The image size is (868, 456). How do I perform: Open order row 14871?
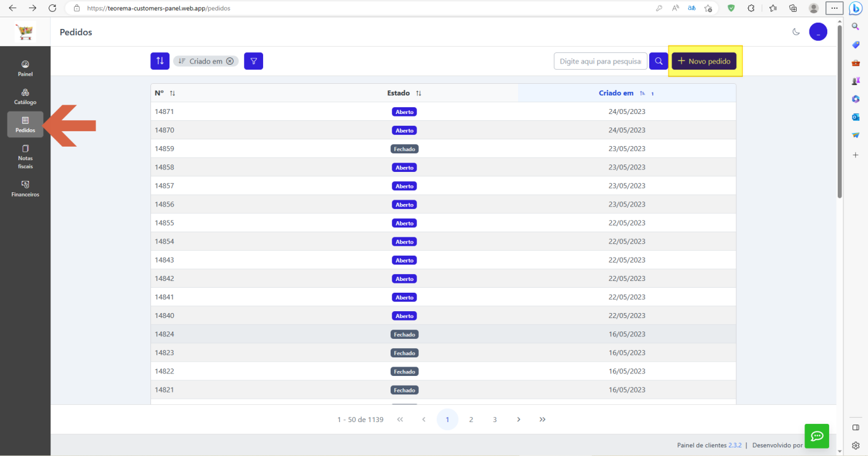coord(443,112)
